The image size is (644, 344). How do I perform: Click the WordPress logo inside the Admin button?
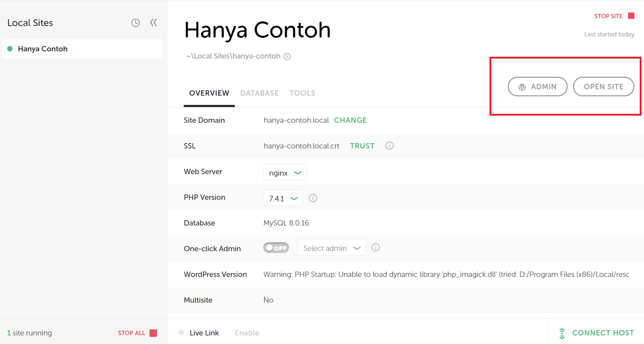pos(522,86)
